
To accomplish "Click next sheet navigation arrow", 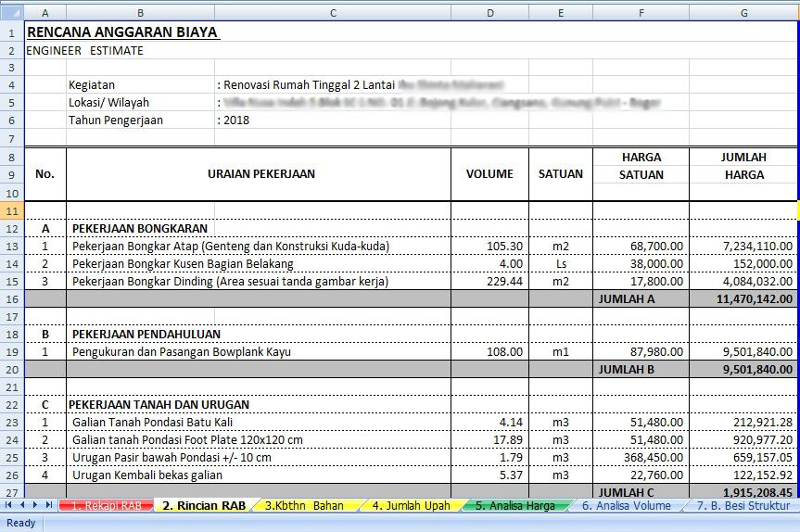I will tap(36, 505).
